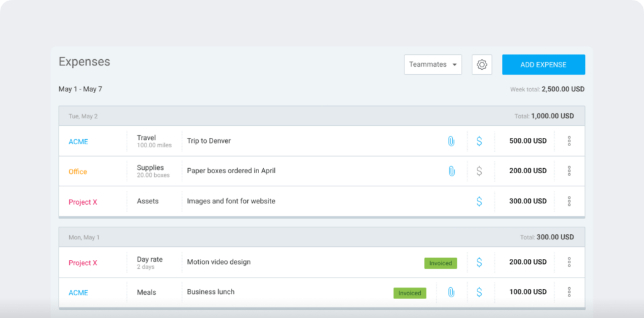This screenshot has width=644, height=318.
Task: Open three-dot menu for Motion video design
Action: tap(569, 262)
